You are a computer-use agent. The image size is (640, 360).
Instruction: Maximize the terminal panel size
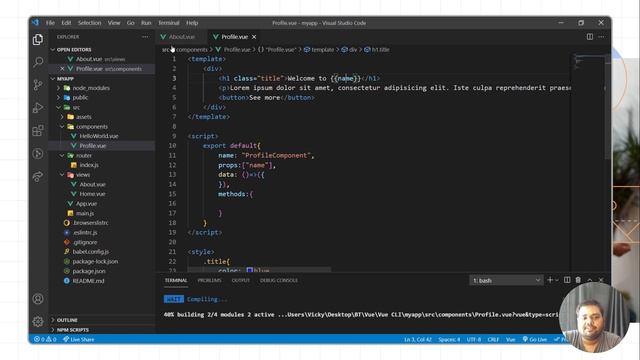590,280
